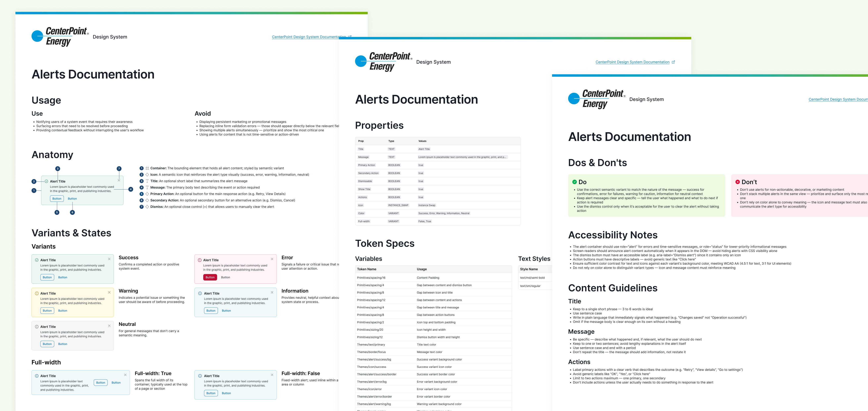Select the text/md/semi-bold style name
The width and height of the screenshot is (868, 411).
click(532, 278)
